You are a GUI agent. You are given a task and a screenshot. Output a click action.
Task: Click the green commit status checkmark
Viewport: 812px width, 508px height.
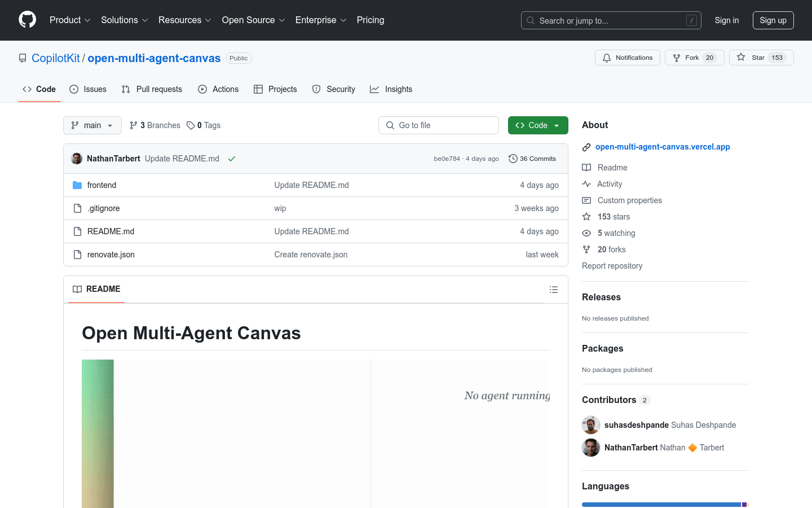pyautogui.click(x=231, y=159)
